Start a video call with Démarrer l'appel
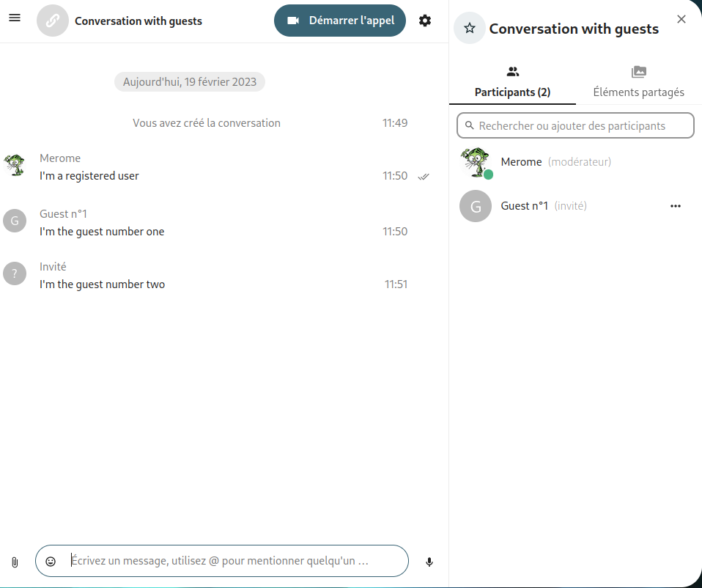Image resolution: width=702 pixels, height=588 pixels. (339, 21)
